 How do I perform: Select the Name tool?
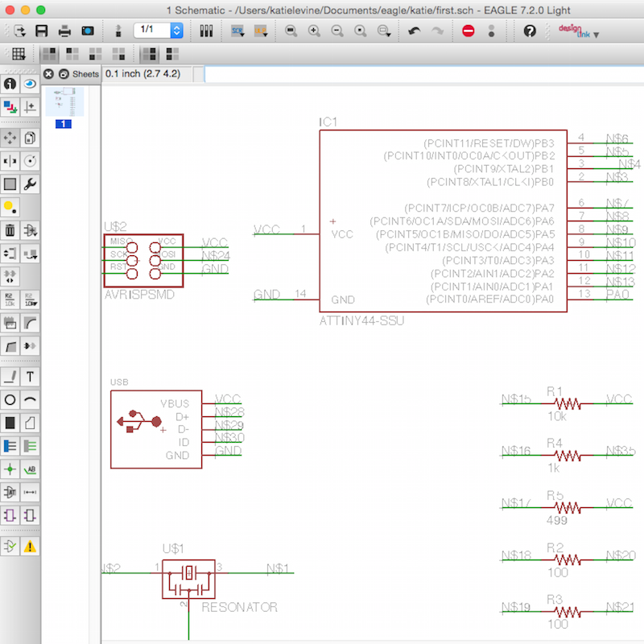(10, 299)
